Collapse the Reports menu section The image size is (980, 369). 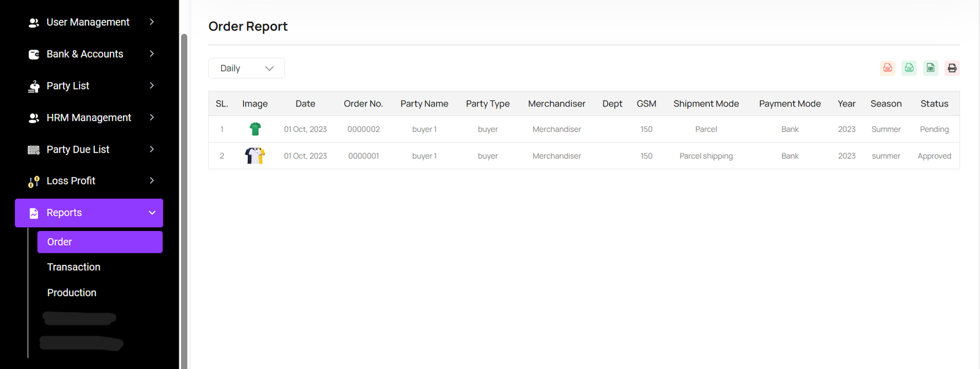pos(152,213)
